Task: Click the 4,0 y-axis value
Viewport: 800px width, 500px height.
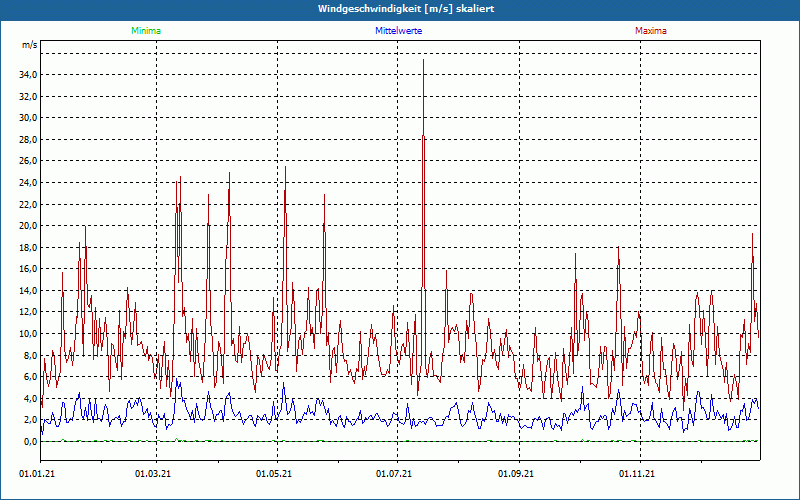Action: pyautogui.click(x=30, y=398)
